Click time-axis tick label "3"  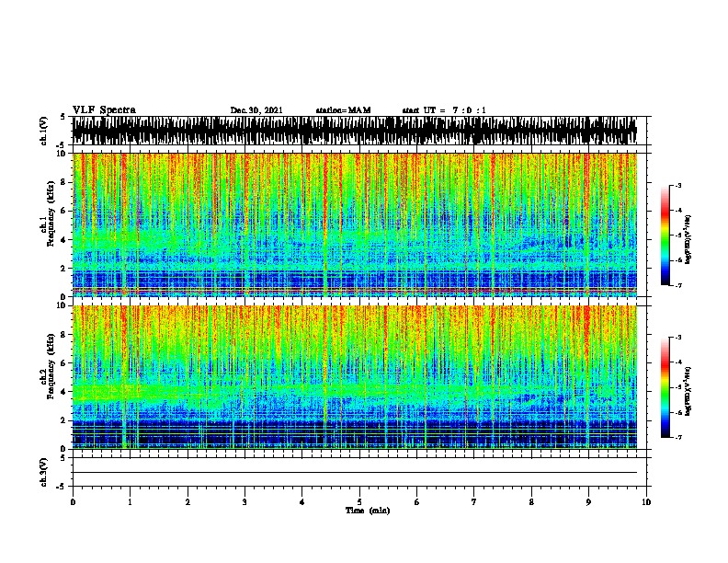click(x=245, y=502)
